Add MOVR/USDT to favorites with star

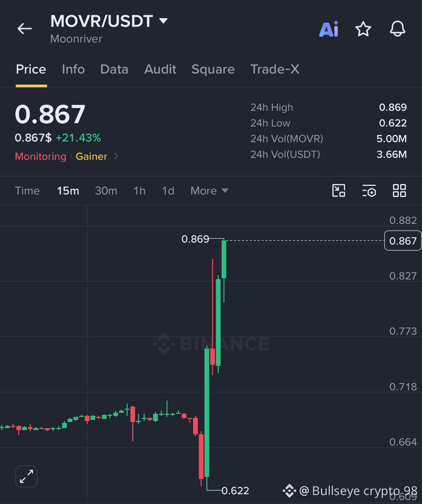(x=363, y=29)
